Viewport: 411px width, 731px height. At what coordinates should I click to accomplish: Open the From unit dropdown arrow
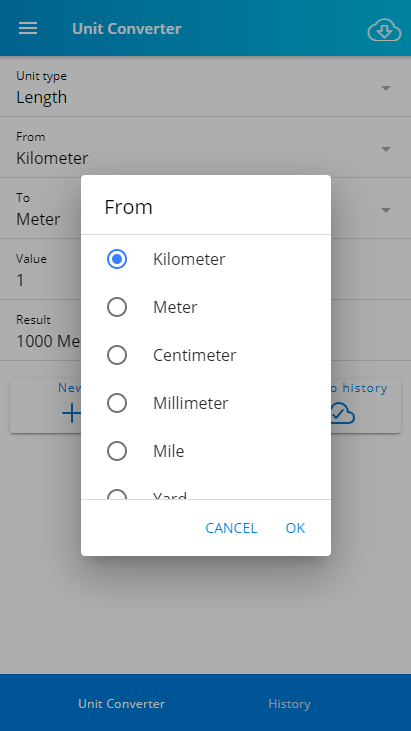pos(386,149)
